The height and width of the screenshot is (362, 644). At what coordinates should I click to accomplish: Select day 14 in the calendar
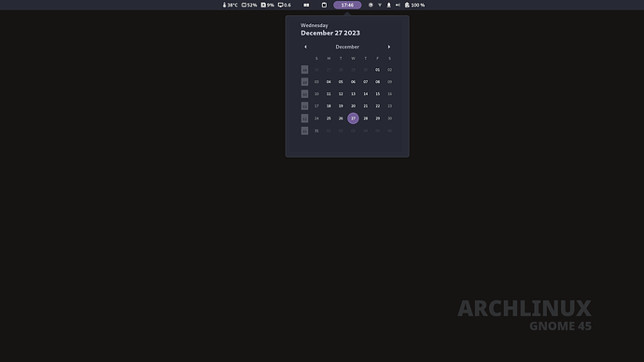[x=366, y=94]
